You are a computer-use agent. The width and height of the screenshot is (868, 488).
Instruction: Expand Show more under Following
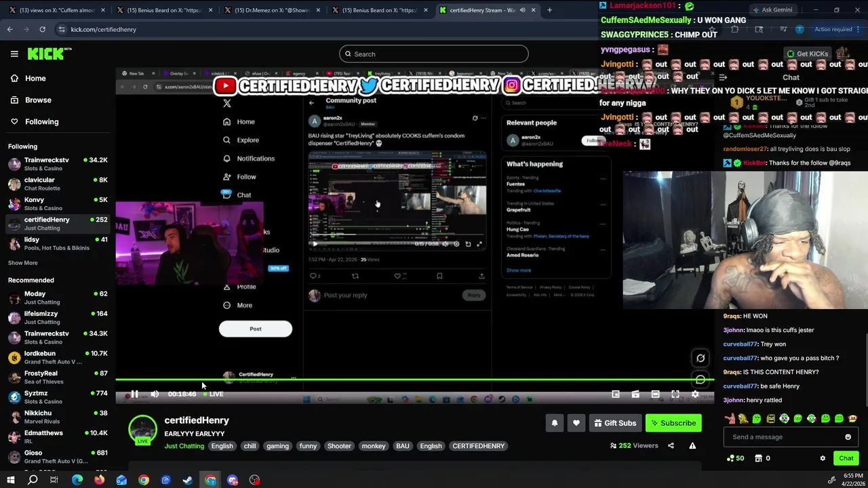point(23,263)
